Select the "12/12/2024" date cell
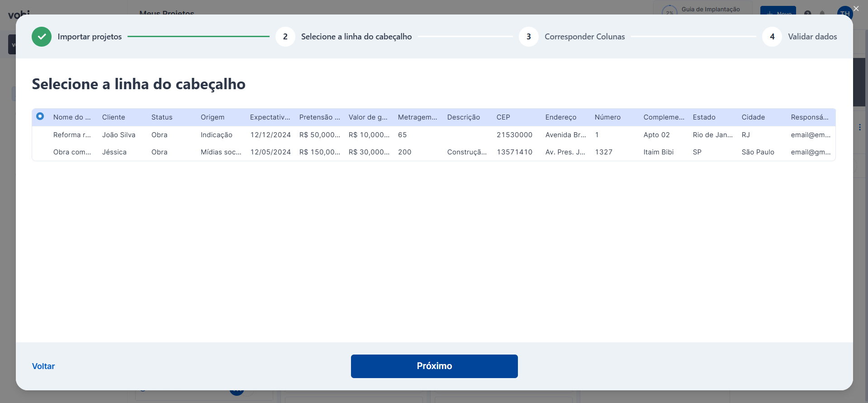868x403 pixels. point(270,135)
